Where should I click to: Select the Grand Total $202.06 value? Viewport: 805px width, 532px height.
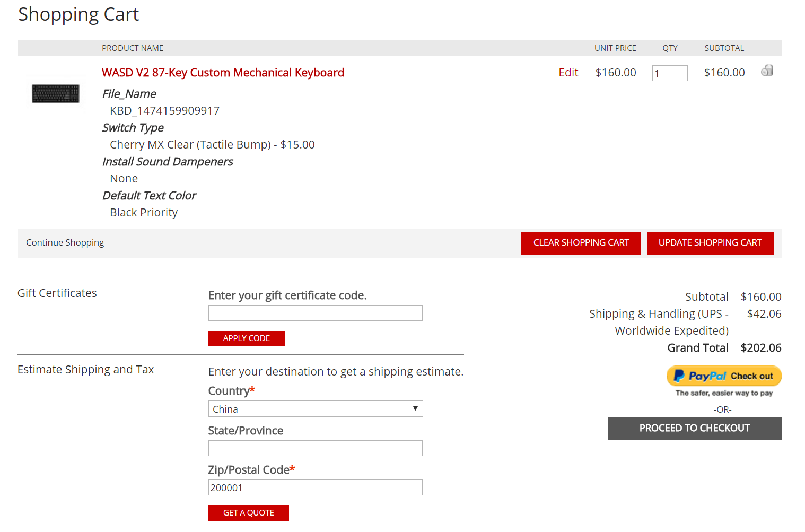coord(761,348)
